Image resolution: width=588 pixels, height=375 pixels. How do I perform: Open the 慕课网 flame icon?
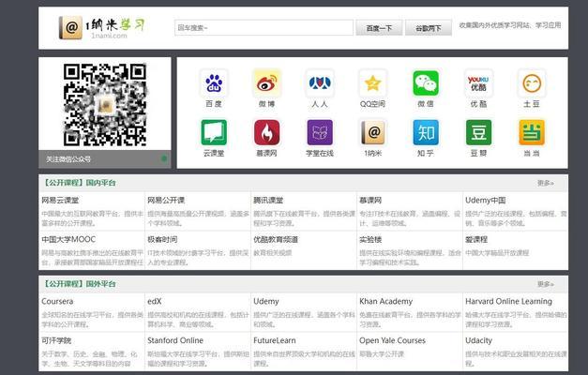(266, 132)
